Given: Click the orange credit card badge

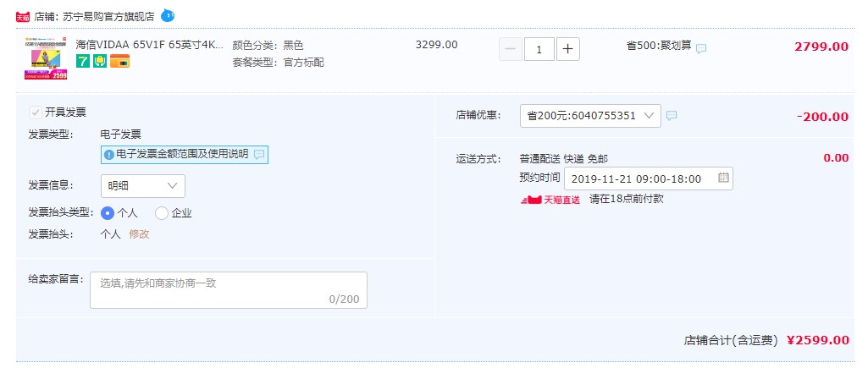Looking at the screenshot, I should [119, 62].
